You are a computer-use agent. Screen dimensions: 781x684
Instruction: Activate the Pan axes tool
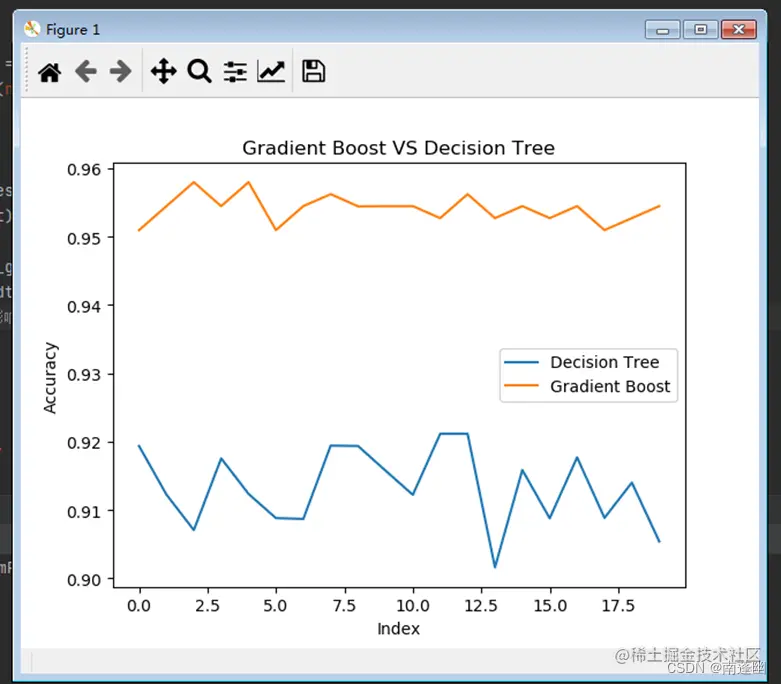click(163, 71)
